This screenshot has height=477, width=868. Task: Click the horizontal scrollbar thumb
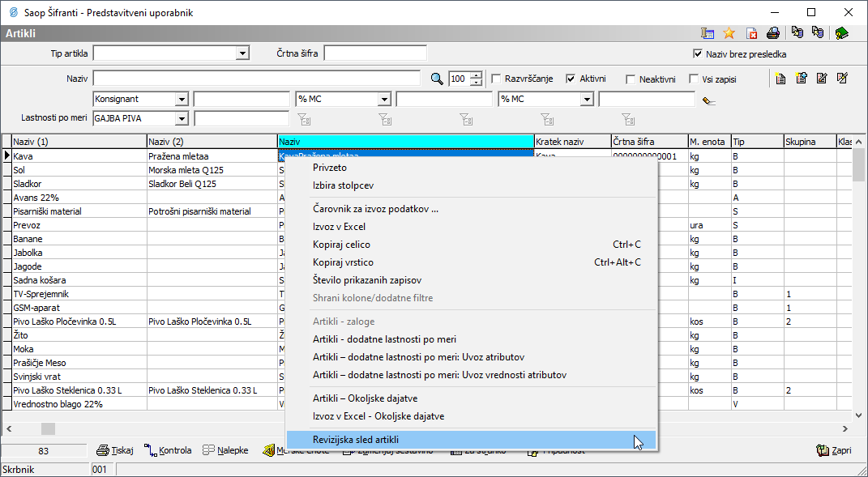coord(48,428)
